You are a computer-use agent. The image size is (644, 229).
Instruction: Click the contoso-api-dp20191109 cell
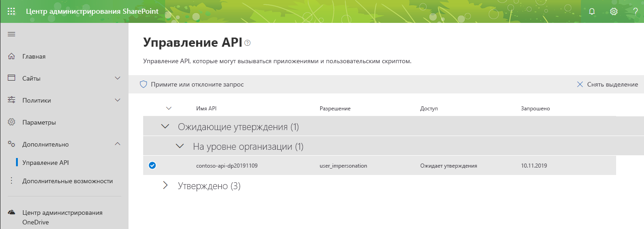(x=227, y=166)
